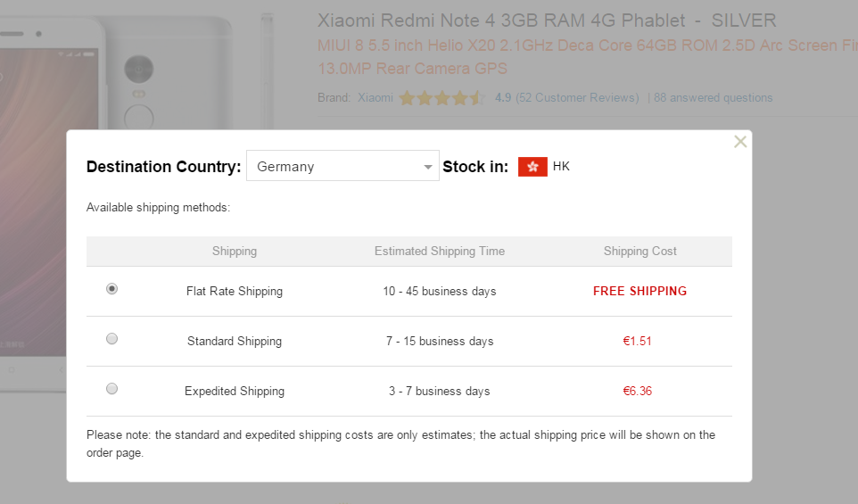Click the FREE SHIPPING cost label
The image size is (858, 504).
[x=639, y=291]
